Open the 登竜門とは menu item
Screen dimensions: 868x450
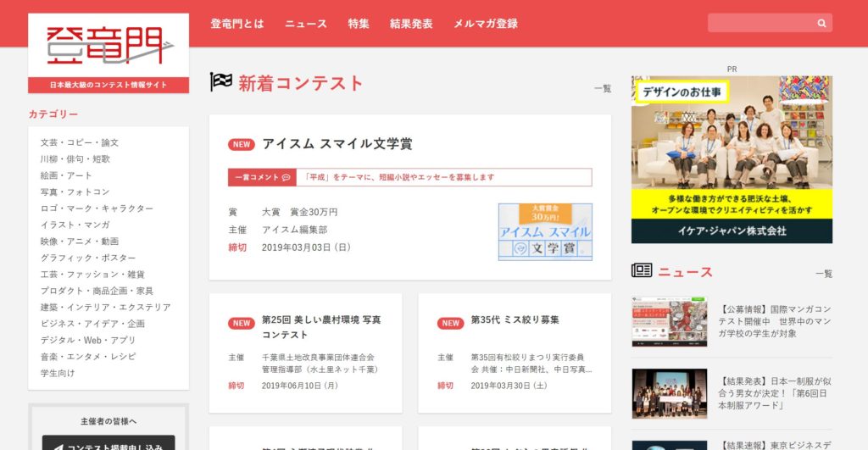[237, 24]
